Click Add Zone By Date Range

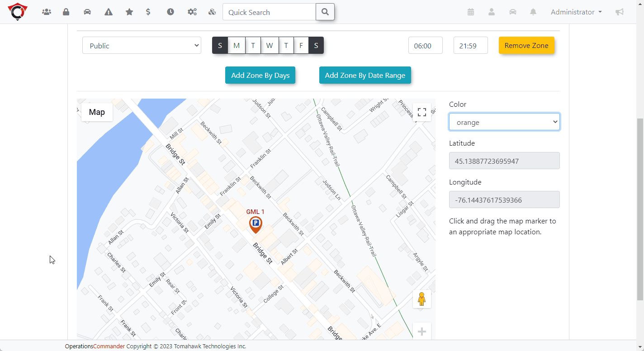tap(365, 76)
